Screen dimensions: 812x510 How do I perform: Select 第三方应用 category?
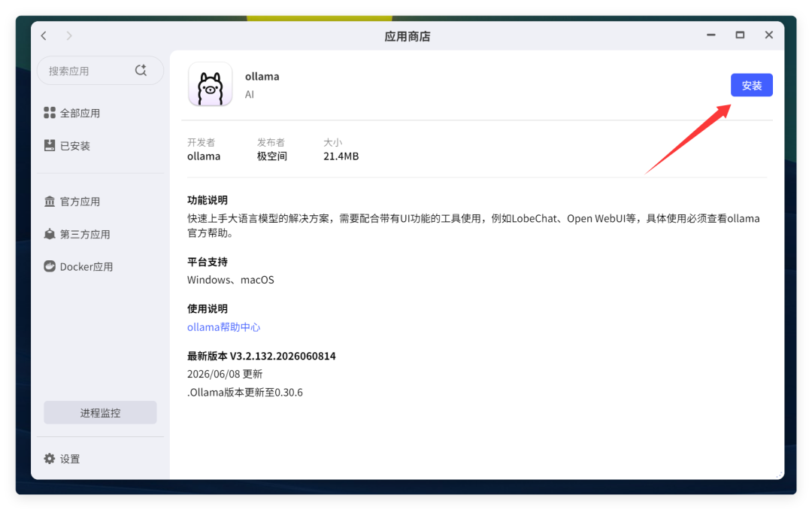(x=85, y=234)
